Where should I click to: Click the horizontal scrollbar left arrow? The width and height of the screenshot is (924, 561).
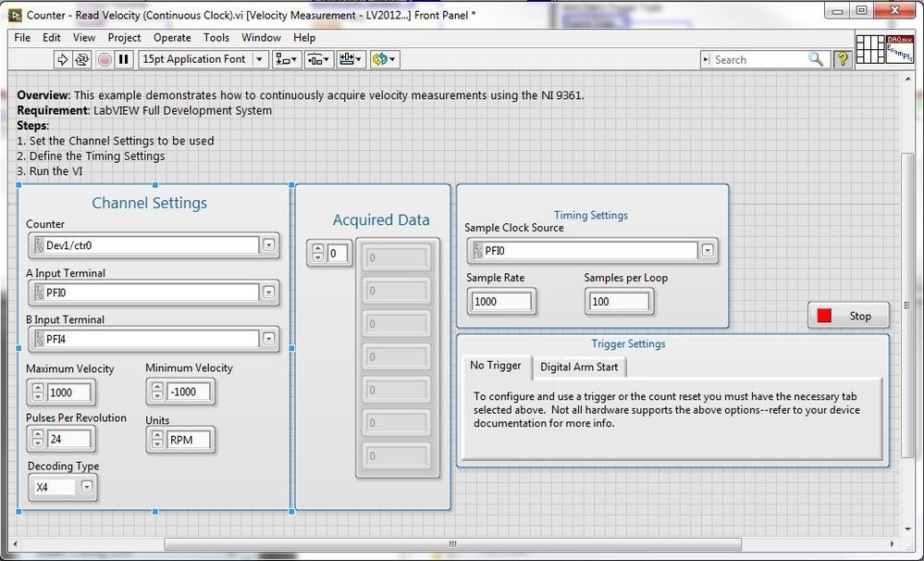click(x=16, y=544)
